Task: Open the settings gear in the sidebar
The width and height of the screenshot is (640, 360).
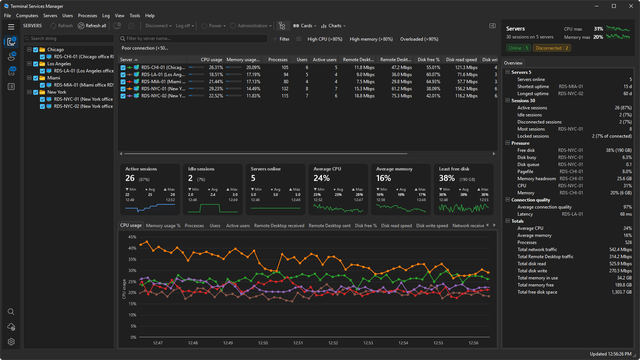Action: 11,342
